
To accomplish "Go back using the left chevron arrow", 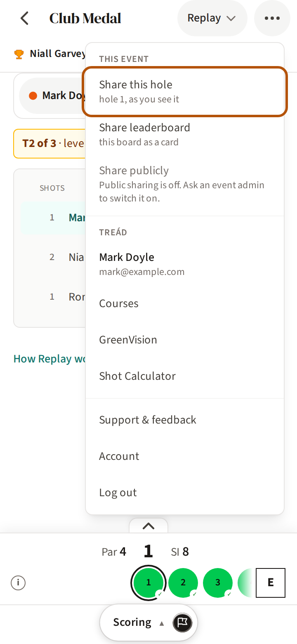I will [25, 18].
